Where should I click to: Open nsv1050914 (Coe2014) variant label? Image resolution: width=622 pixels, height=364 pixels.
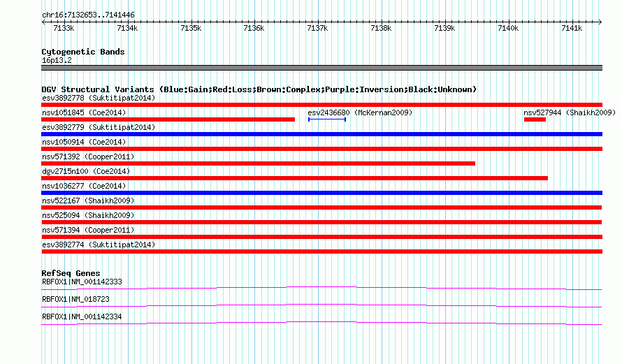[84, 142]
